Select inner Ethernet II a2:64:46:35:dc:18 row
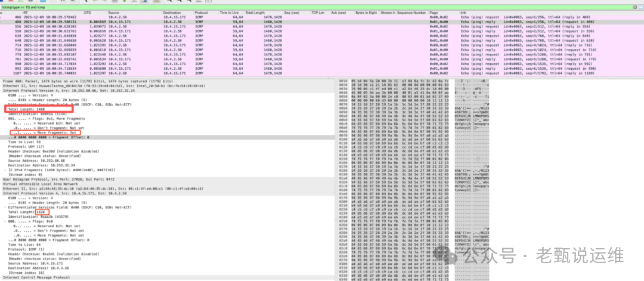The width and height of the screenshot is (644, 281). (166, 189)
